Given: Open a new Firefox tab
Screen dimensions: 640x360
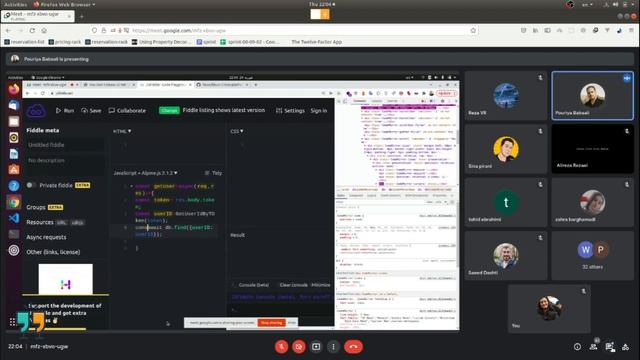Looking at the screenshot, I should [81, 16].
